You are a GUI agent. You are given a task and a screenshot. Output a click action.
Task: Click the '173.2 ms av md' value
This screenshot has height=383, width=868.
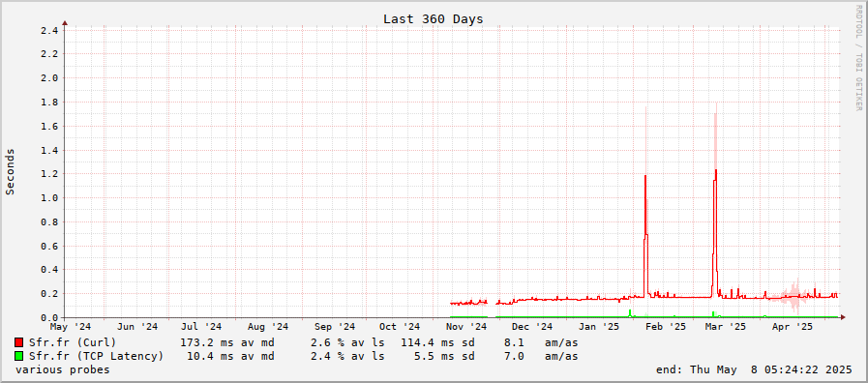227,342
